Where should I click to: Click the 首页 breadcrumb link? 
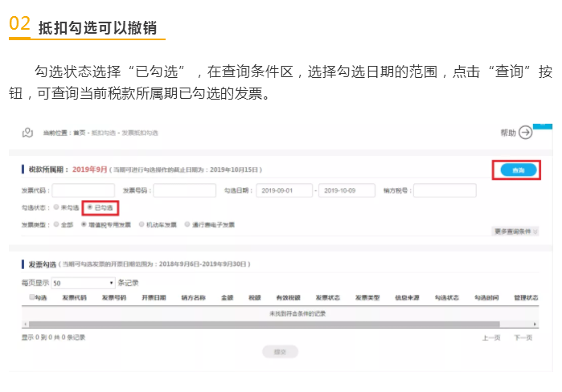click(x=79, y=133)
